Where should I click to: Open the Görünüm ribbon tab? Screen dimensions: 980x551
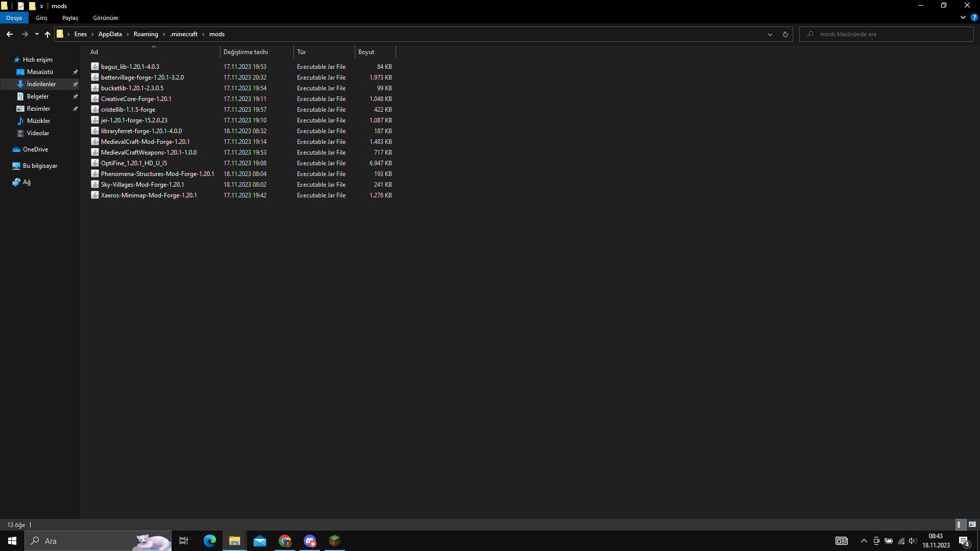105,18
